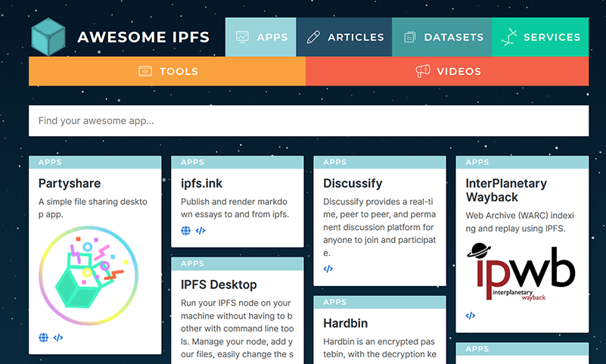Go to the Videos section

pos(447,71)
